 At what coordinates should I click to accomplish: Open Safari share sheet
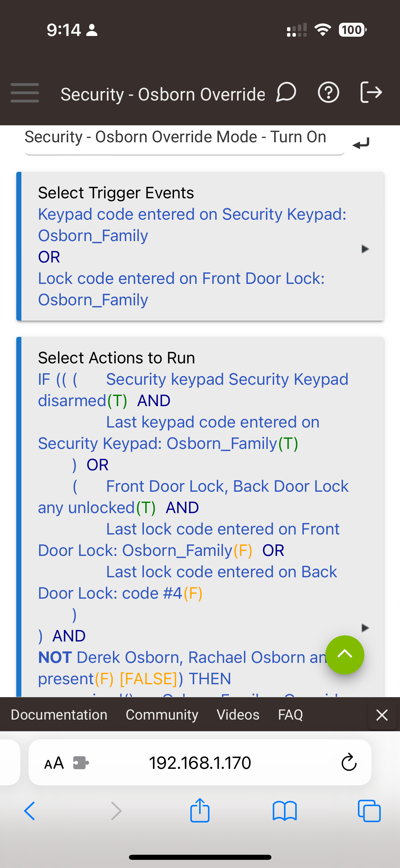point(200,811)
